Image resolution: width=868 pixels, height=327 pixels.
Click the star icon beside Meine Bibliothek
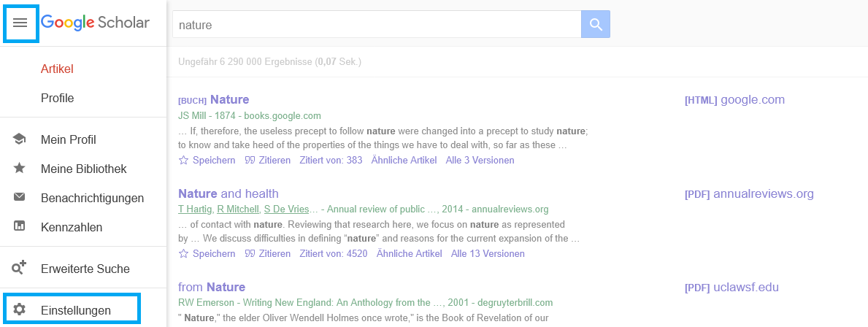pyautogui.click(x=20, y=169)
